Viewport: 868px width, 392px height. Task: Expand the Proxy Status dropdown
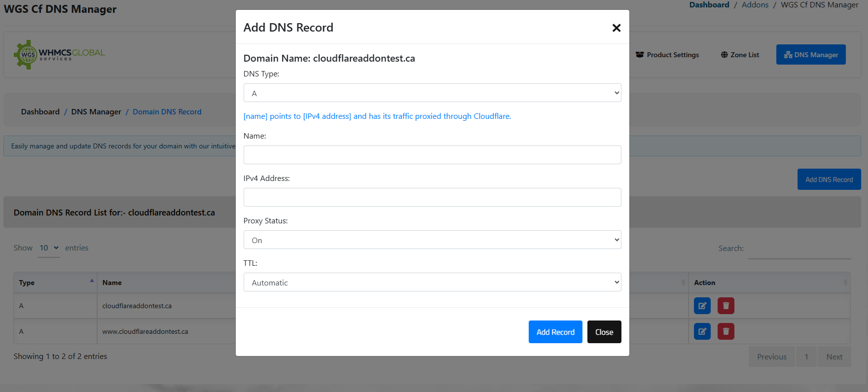[x=432, y=240]
